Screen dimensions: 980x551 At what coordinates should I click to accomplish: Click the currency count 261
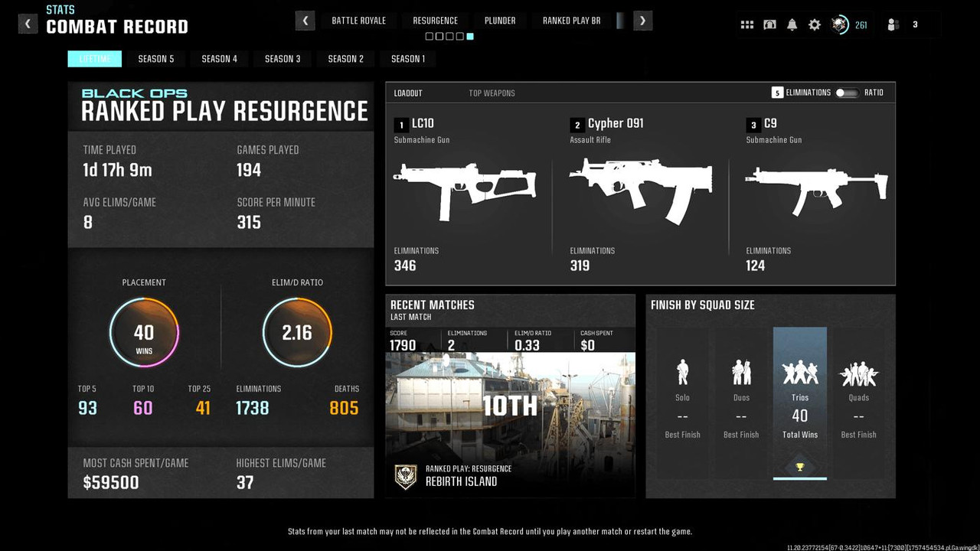point(861,25)
